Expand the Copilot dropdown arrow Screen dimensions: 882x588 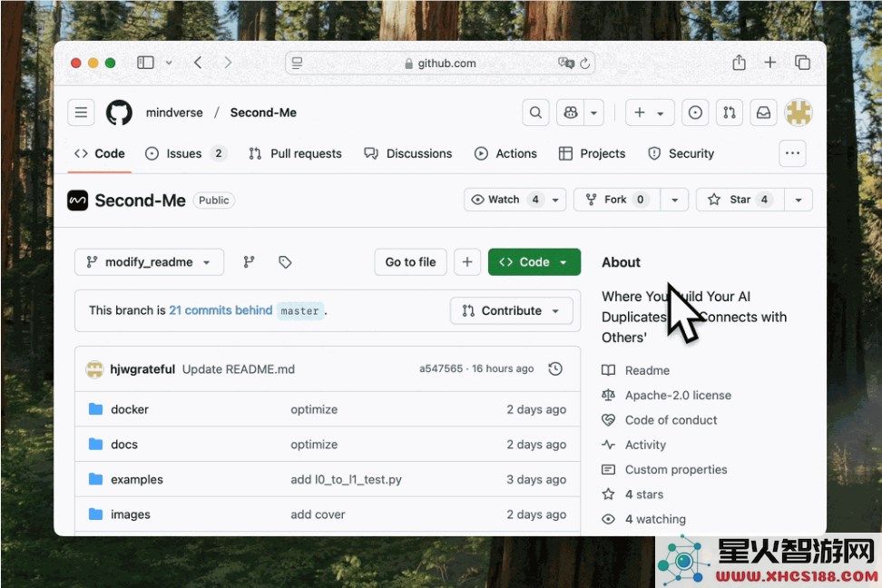point(594,113)
